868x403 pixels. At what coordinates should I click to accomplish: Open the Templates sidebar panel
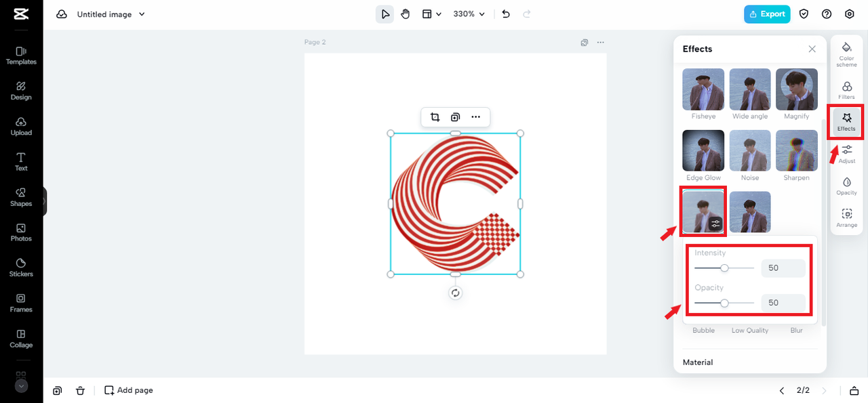click(x=21, y=56)
